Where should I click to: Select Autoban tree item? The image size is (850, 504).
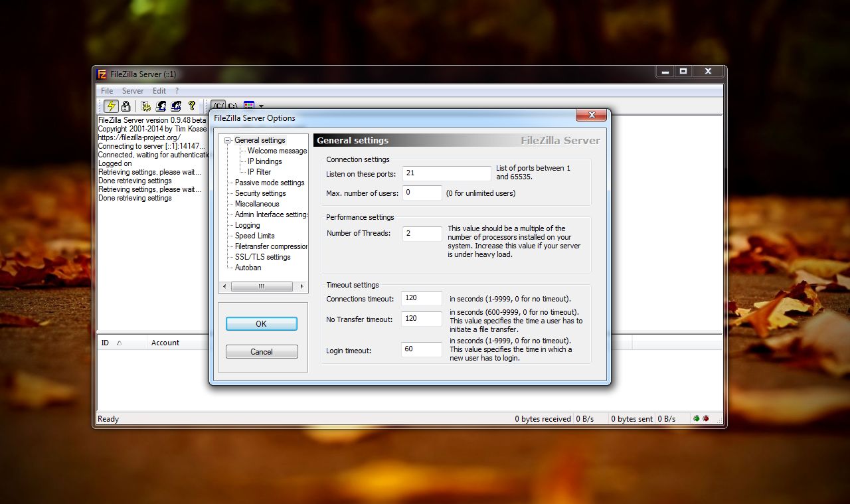pos(248,268)
